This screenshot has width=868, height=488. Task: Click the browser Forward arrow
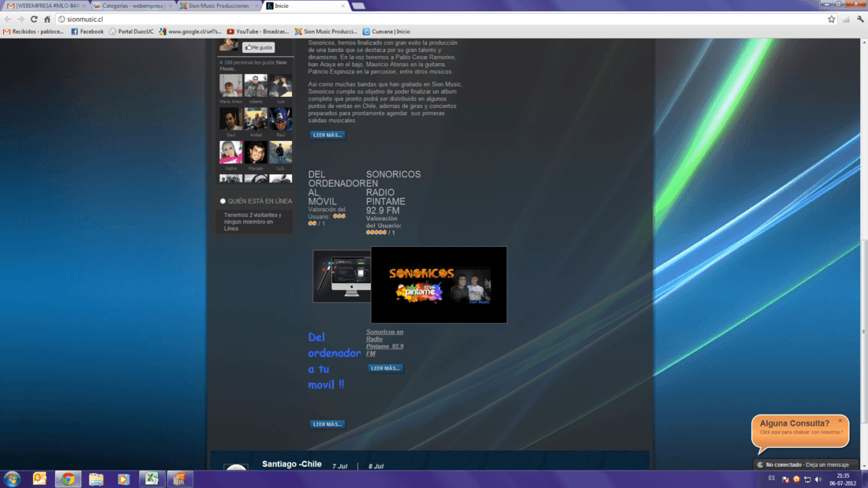tap(21, 20)
